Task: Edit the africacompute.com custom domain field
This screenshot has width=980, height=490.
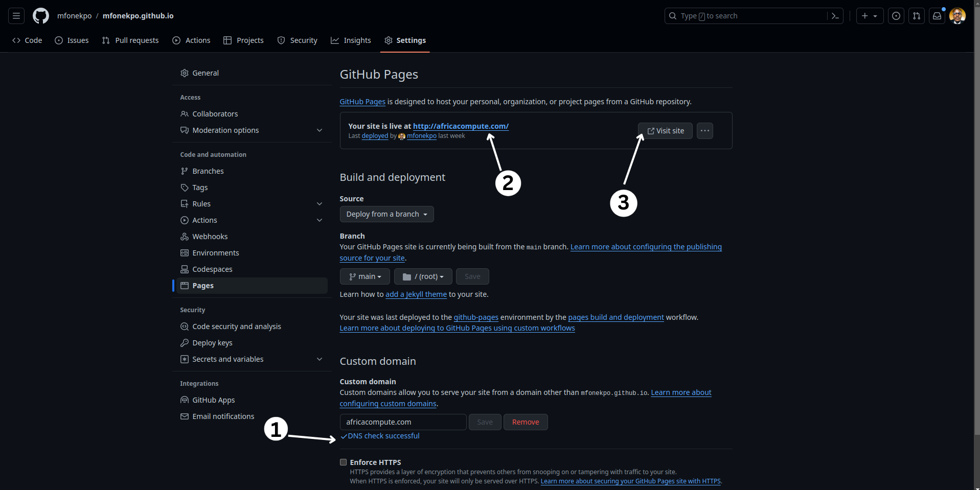Action: pyautogui.click(x=403, y=422)
